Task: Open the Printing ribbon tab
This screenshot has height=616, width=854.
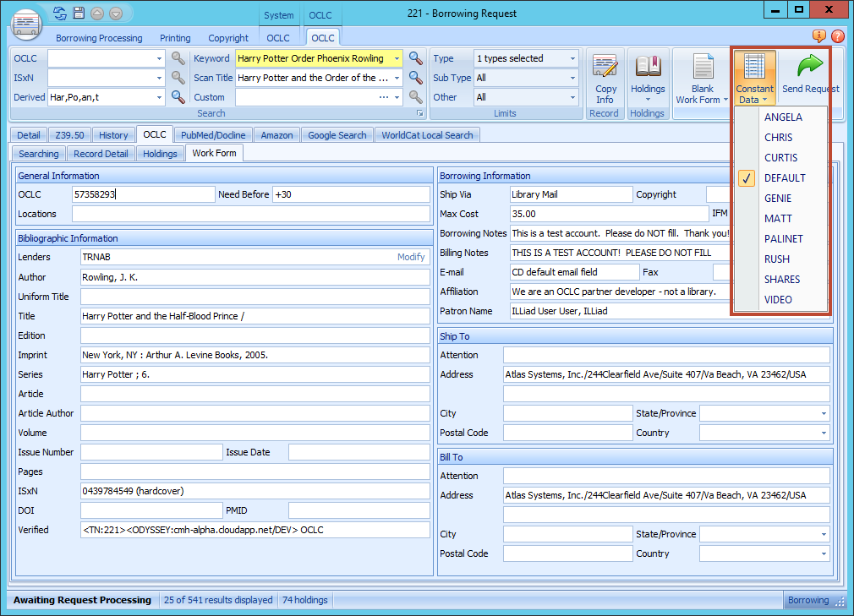Action: pyautogui.click(x=175, y=38)
